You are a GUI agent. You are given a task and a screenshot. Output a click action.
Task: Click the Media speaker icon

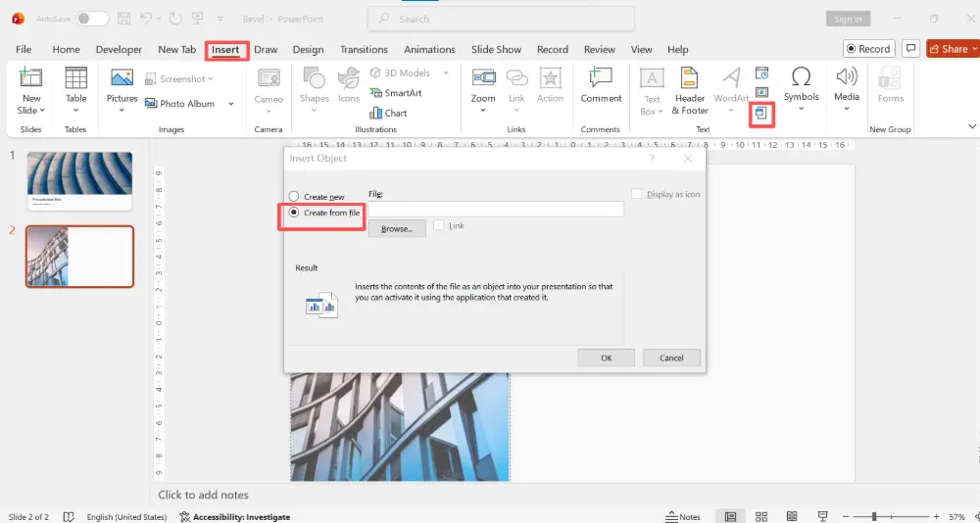pyautogui.click(x=847, y=76)
